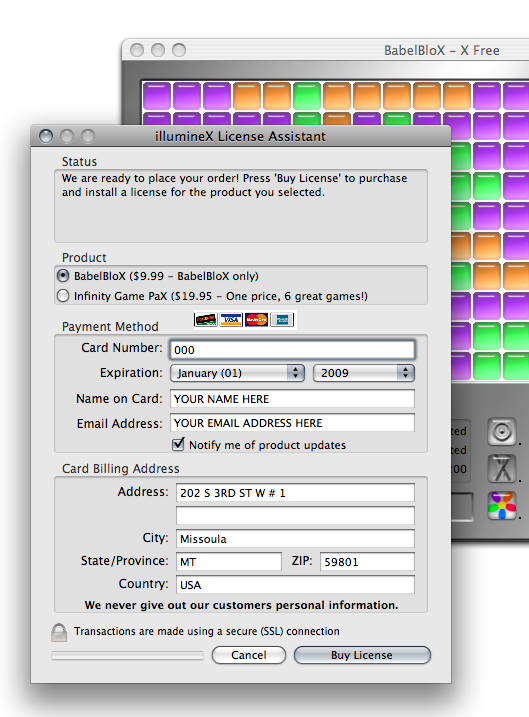The width and height of the screenshot is (529, 717).
Task: Click the Cancel button
Action: pyautogui.click(x=249, y=655)
